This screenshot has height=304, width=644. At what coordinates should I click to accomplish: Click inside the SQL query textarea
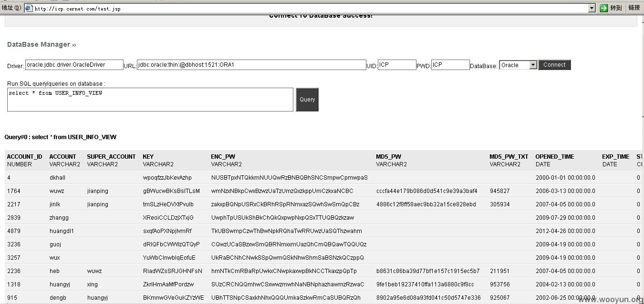click(150, 100)
